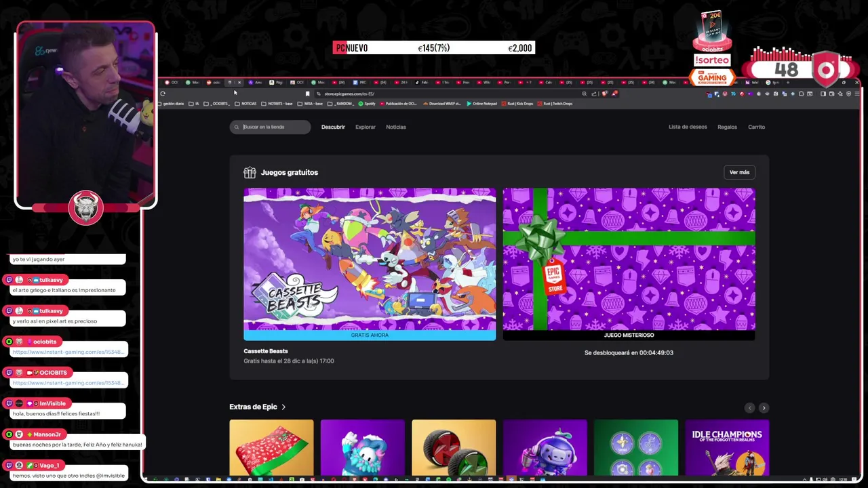Click the bookmark icon in address bar
Screen dimensions: 868x488
pos(307,94)
